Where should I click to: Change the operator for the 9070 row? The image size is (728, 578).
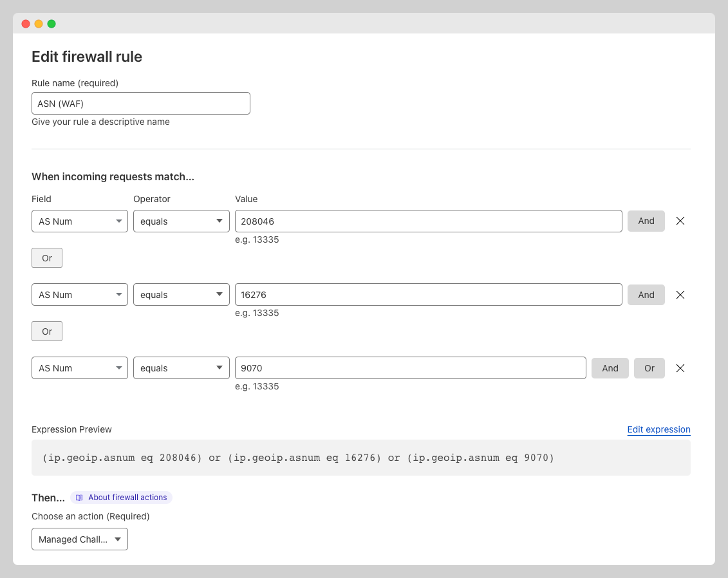(x=181, y=368)
